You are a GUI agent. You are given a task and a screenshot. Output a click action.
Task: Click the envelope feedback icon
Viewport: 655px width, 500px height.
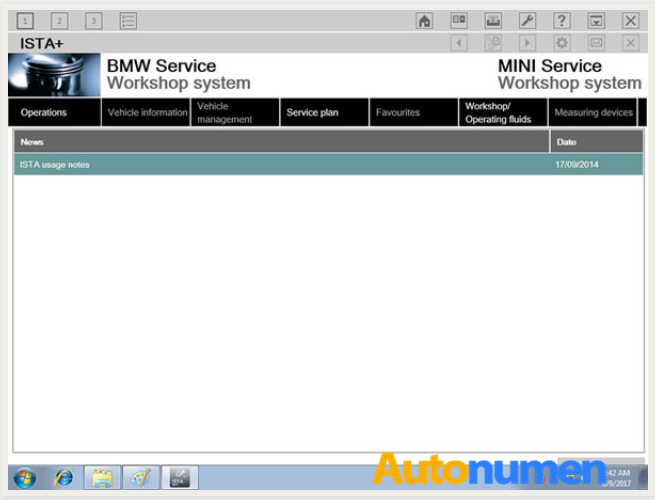[596, 43]
